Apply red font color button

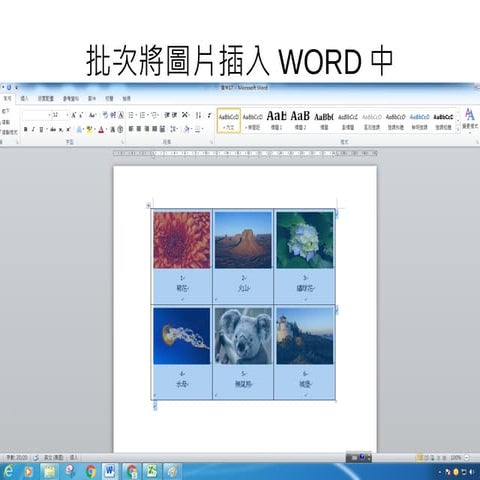click(x=101, y=129)
